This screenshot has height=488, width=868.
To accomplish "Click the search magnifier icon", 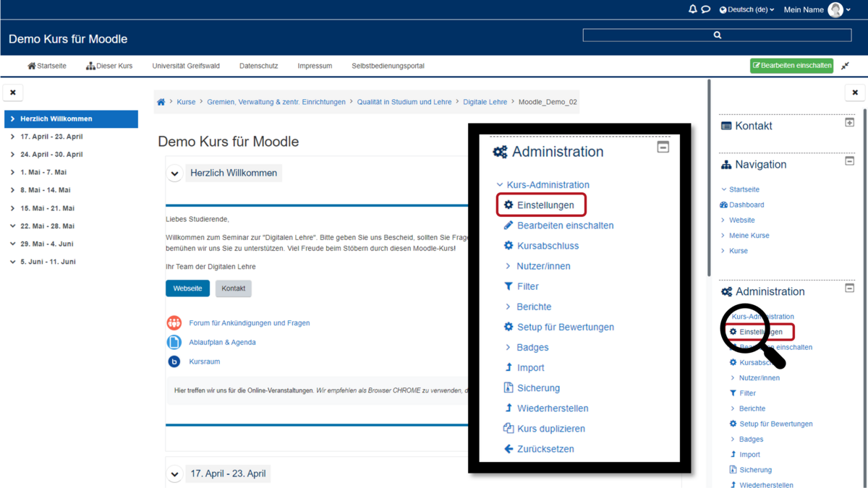I will 717,35.
